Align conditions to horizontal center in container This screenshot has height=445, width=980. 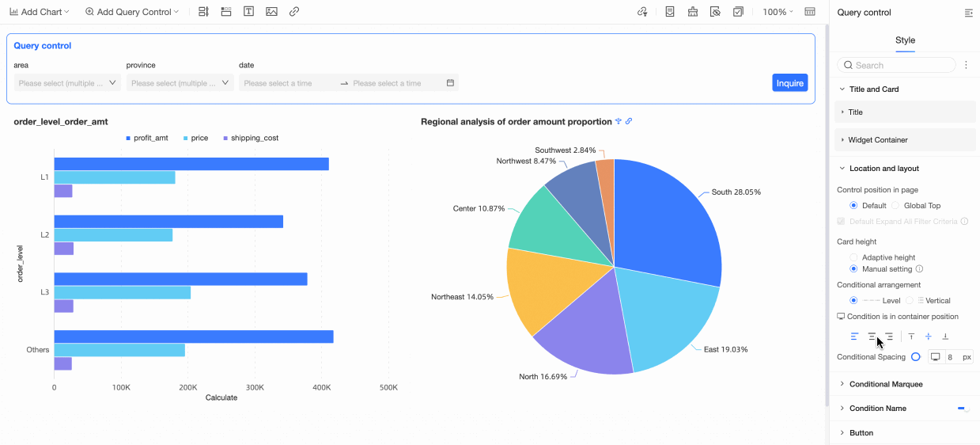click(872, 337)
